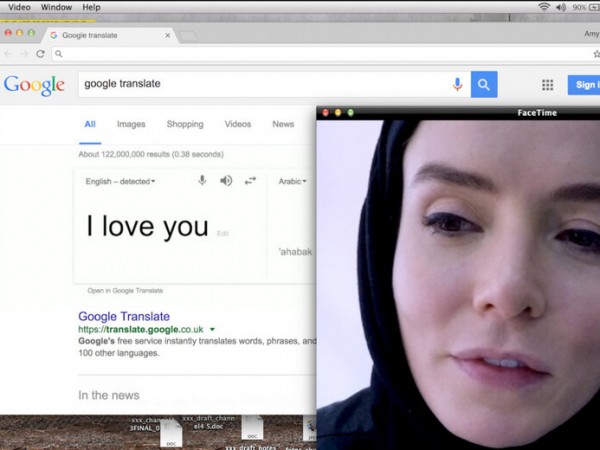The image size is (600, 450).
Task: Swap the translation languages
Action: (250, 181)
